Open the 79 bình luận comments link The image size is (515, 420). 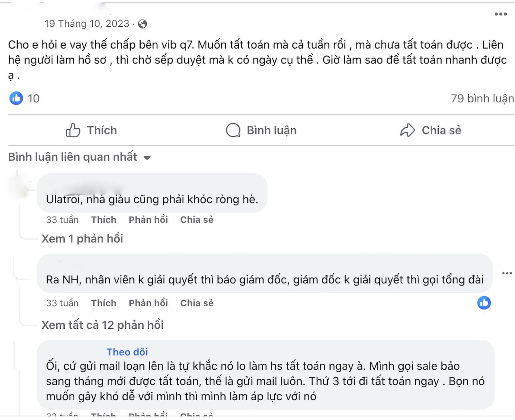click(482, 98)
